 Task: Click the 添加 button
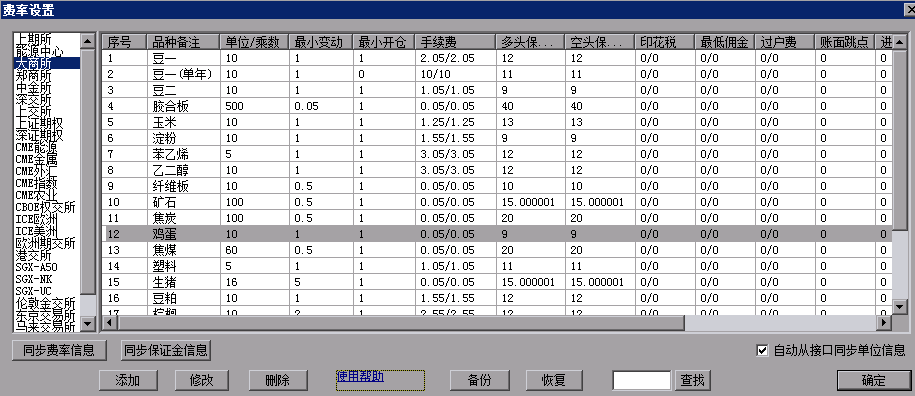click(128, 380)
